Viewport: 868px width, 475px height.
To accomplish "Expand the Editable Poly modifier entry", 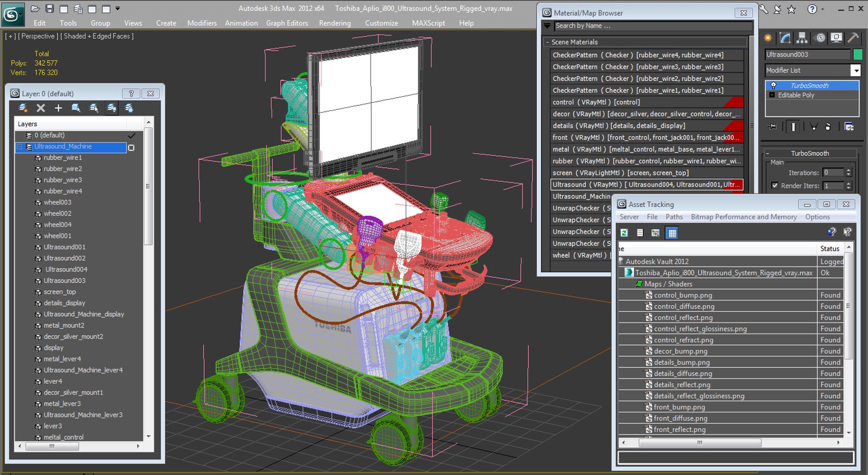I will point(772,95).
